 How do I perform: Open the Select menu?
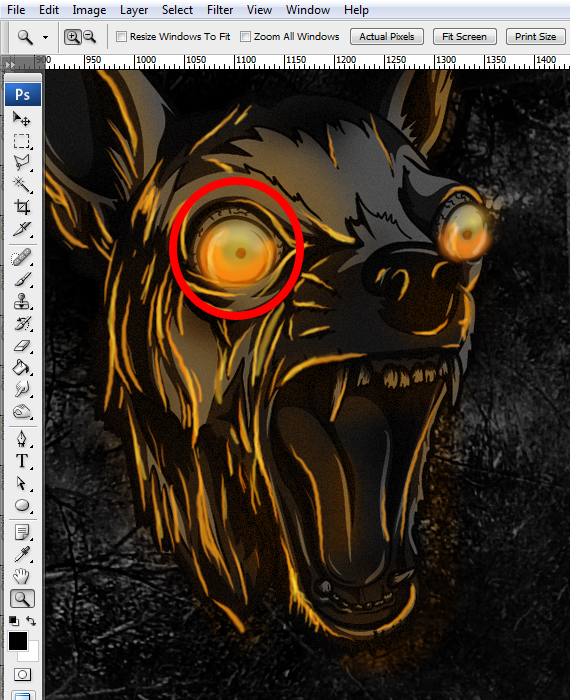click(x=177, y=10)
